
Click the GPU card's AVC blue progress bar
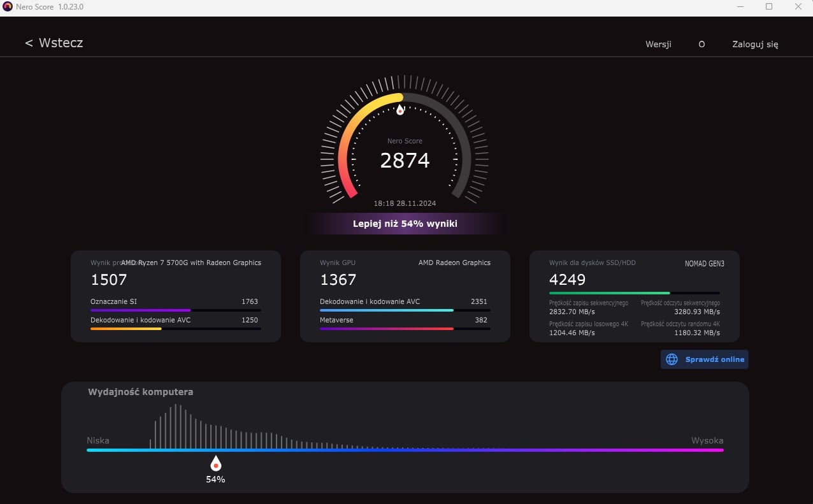coord(405,310)
